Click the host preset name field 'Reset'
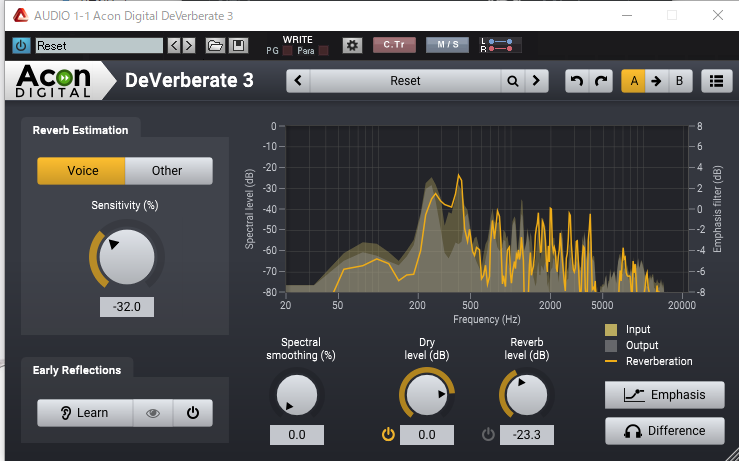The width and height of the screenshot is (739, 461). click(99, 46)
